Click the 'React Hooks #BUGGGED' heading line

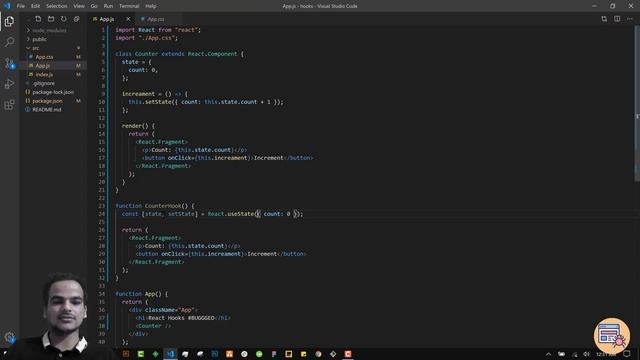coord(183,318)
